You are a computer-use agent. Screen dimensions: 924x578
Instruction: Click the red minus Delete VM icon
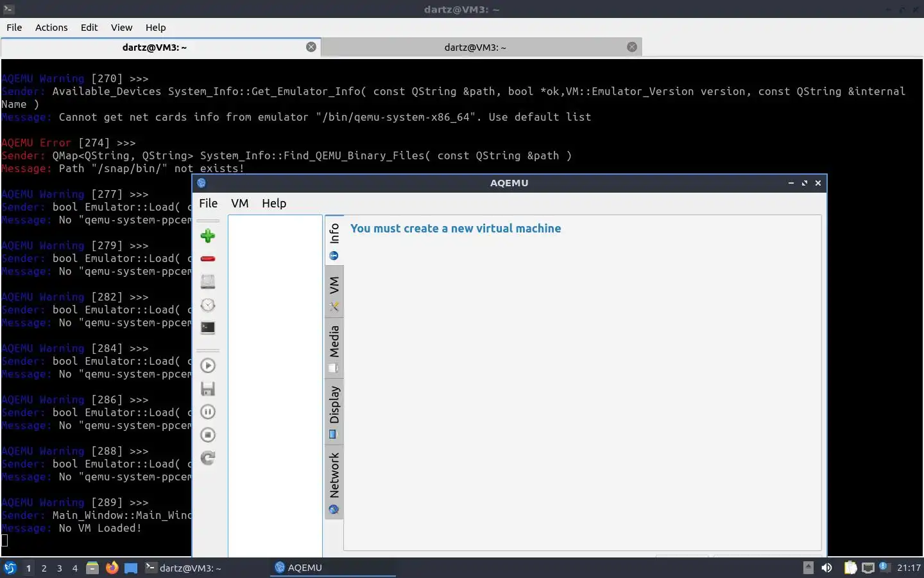tap(207, 259)
